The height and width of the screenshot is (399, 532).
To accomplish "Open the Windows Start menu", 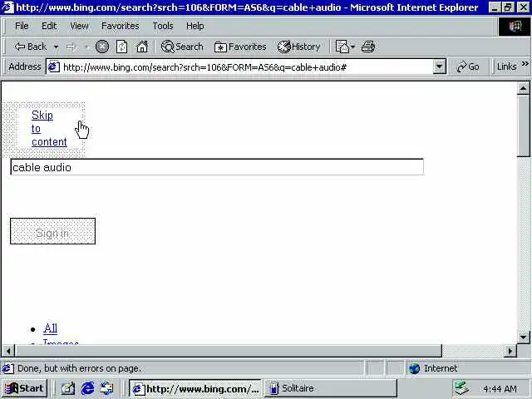I will click(24, 388).
